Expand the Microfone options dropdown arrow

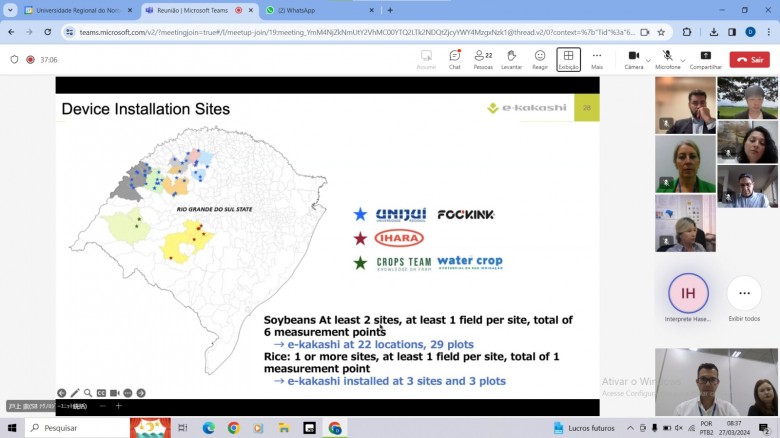pyautogui.click(x=683, y=59)
